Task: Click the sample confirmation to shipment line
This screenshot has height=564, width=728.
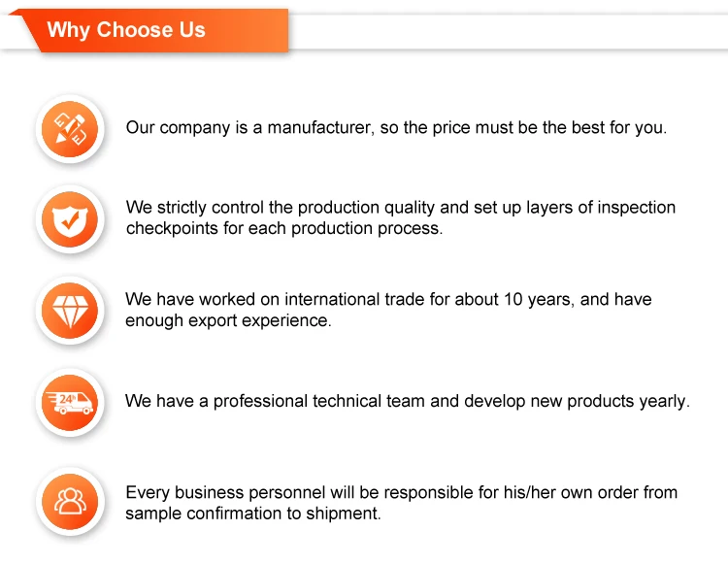Action: point(253,514)
